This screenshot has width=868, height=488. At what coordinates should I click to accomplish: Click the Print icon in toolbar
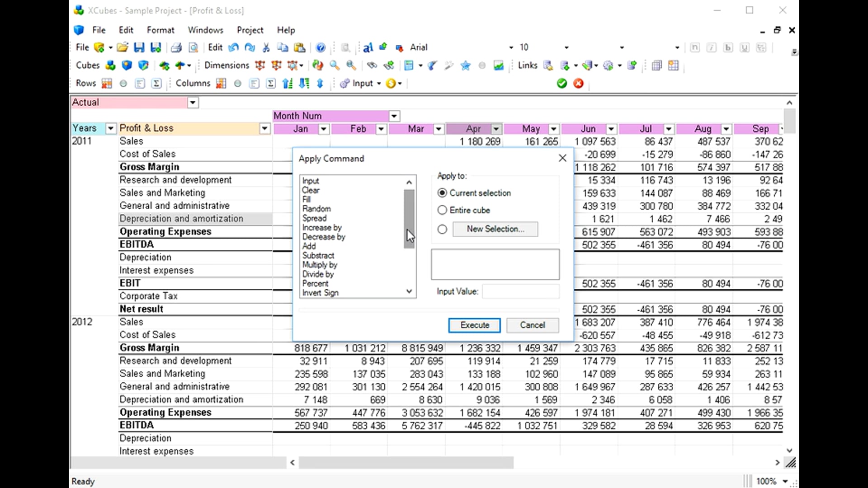pyautogui.click(x=176, y=47)
